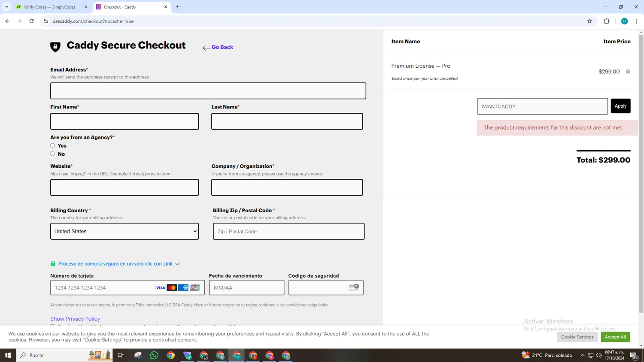Click the green lock icon beside Link text

pyautogui.click(x=53, y=264)
